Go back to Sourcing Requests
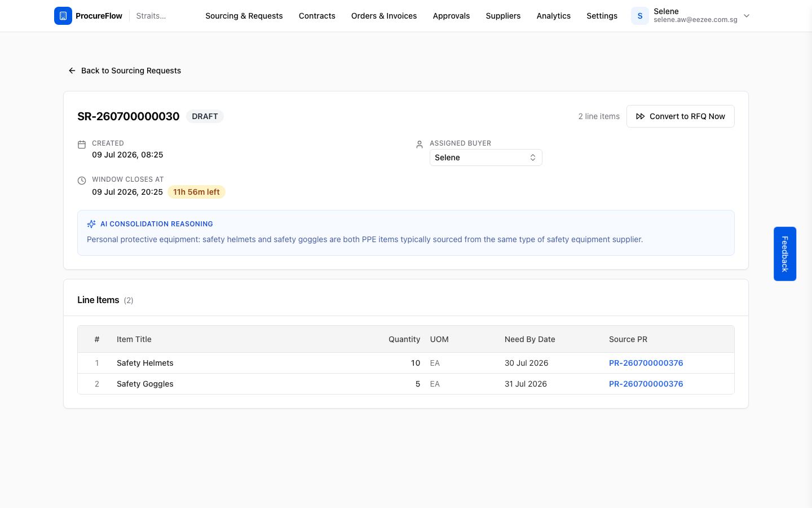812x508 pixels. pos(125,71)
